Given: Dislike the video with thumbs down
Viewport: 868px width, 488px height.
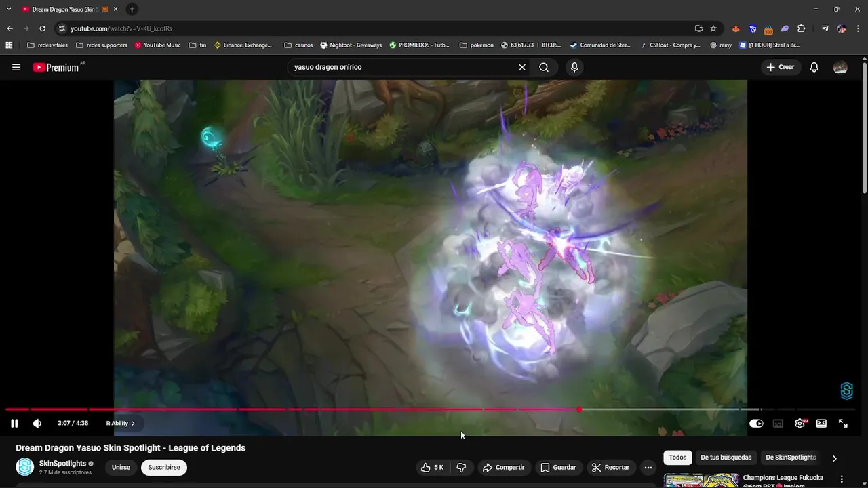Looking at the screenshot, I should 461,467.
